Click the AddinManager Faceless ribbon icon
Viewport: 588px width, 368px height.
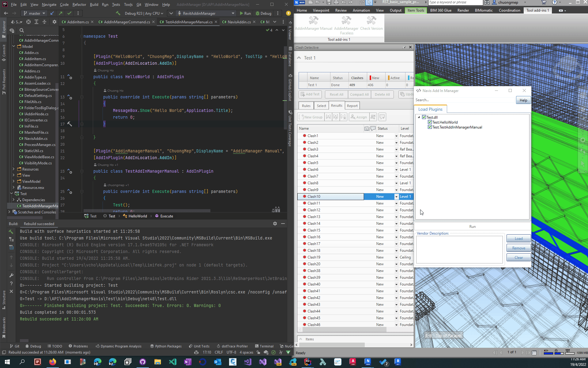(346, 21)
